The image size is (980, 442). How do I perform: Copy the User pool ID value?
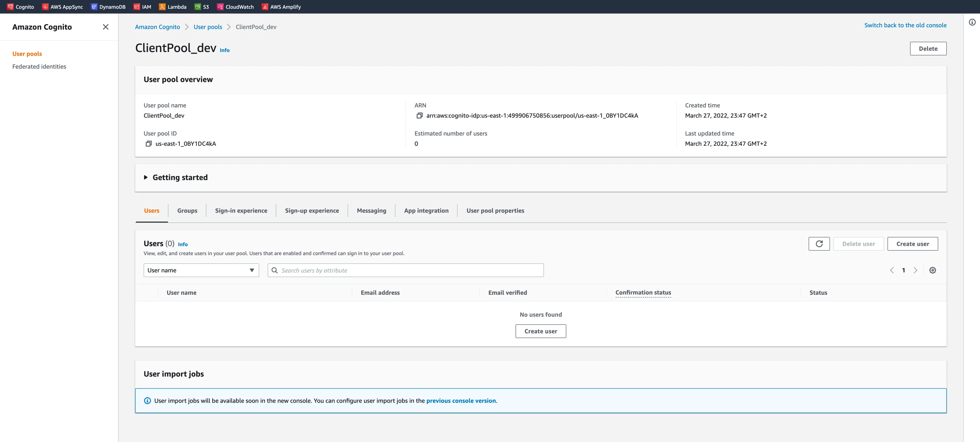(149, 144)
